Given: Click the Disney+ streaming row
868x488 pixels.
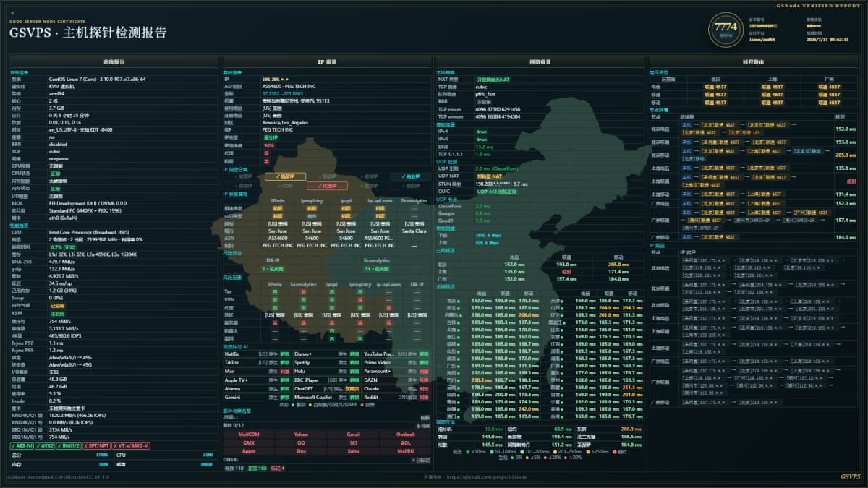Looking at the screenshot, I should (x=326, y=354).
